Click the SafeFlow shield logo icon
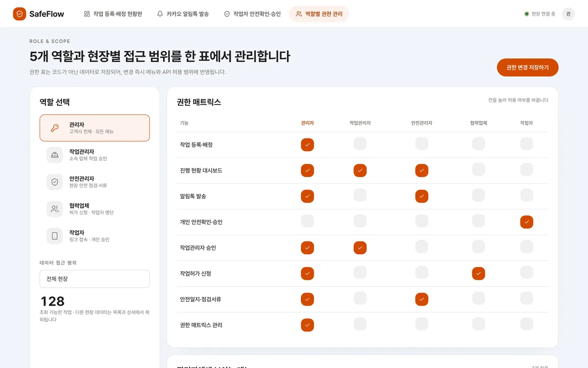Screen dimensions: 588x368 (20, 14)
